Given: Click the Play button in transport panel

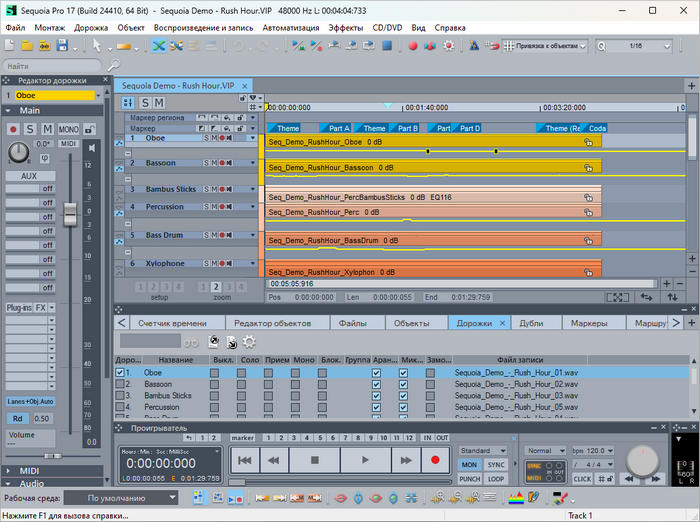Looking at the screenshot, I should 364,461.
